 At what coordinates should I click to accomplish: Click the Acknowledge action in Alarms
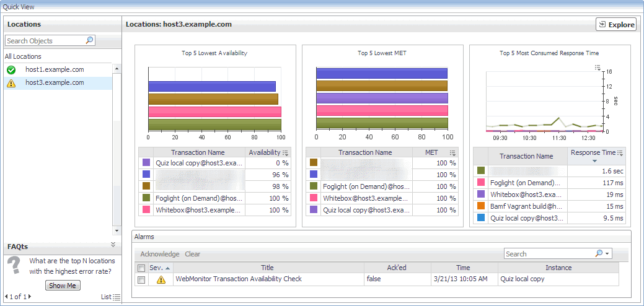click(x=159, y=254)
